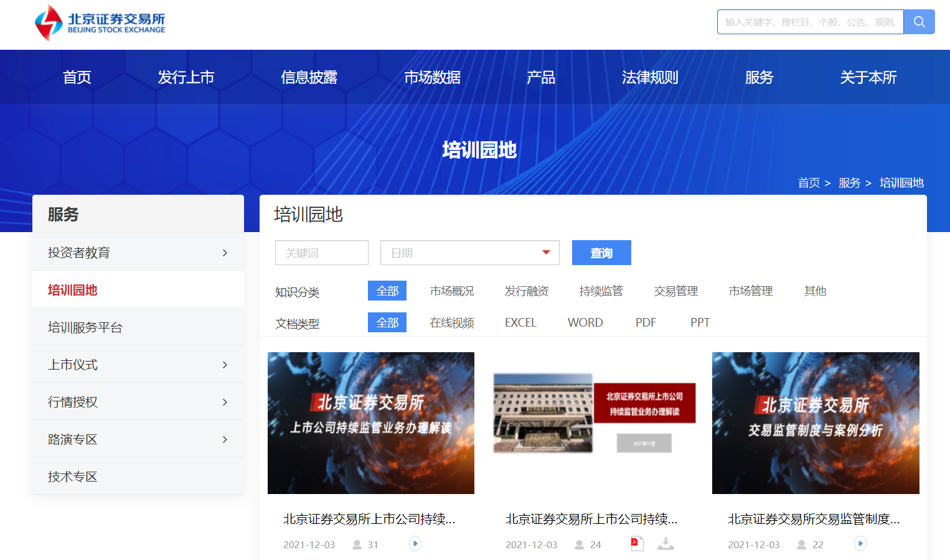
Task: Open 行情授权 in the sidebar
Action: [x=138, y=401]
